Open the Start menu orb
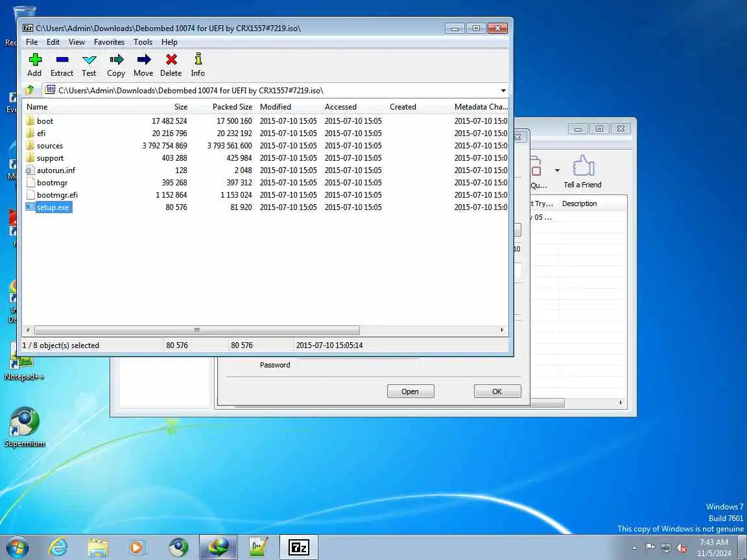 coord(17,548)
